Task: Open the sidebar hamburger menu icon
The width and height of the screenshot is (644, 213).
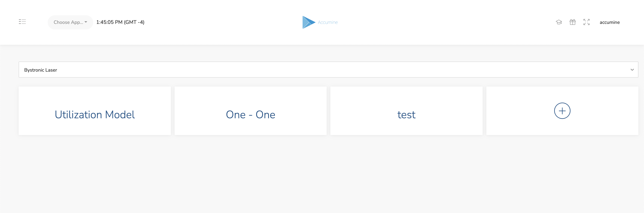Action: pos(22,22)
